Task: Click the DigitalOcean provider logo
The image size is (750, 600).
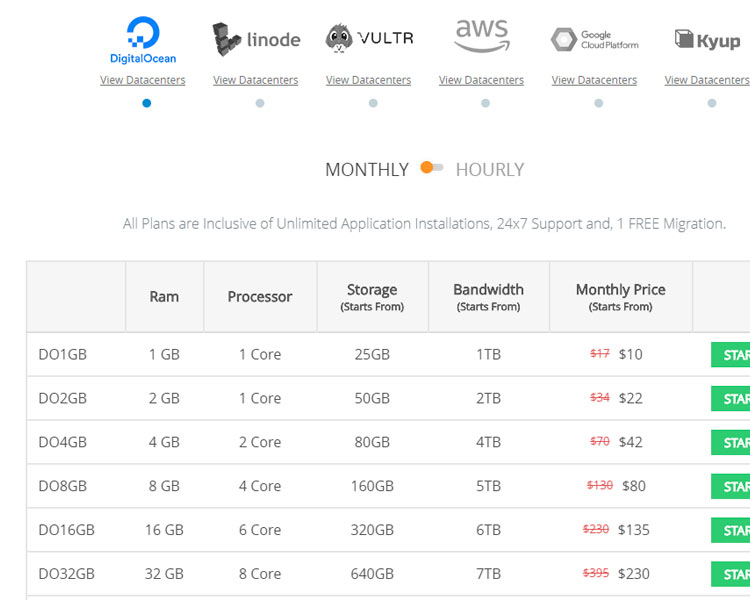Action: coord(143,40)
